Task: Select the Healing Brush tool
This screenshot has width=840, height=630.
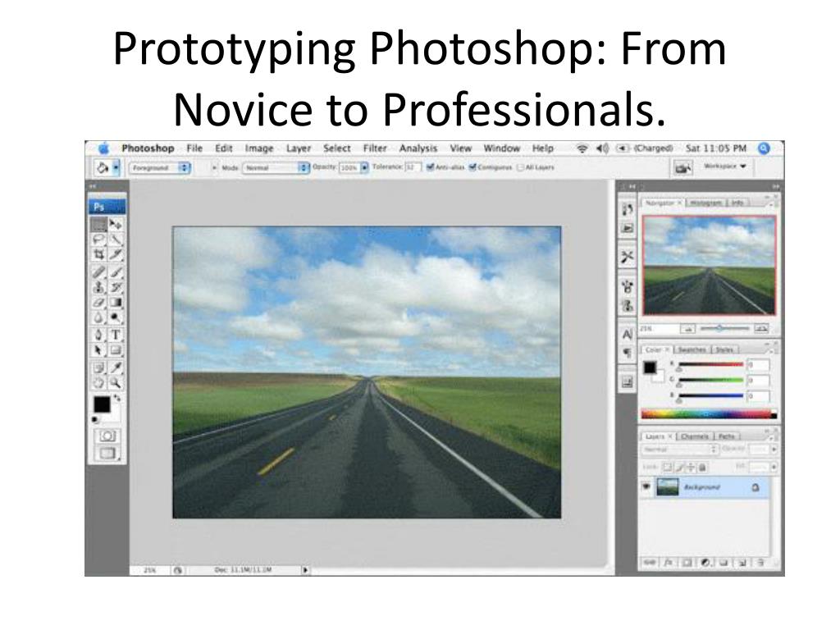Action: pos(98,272)
